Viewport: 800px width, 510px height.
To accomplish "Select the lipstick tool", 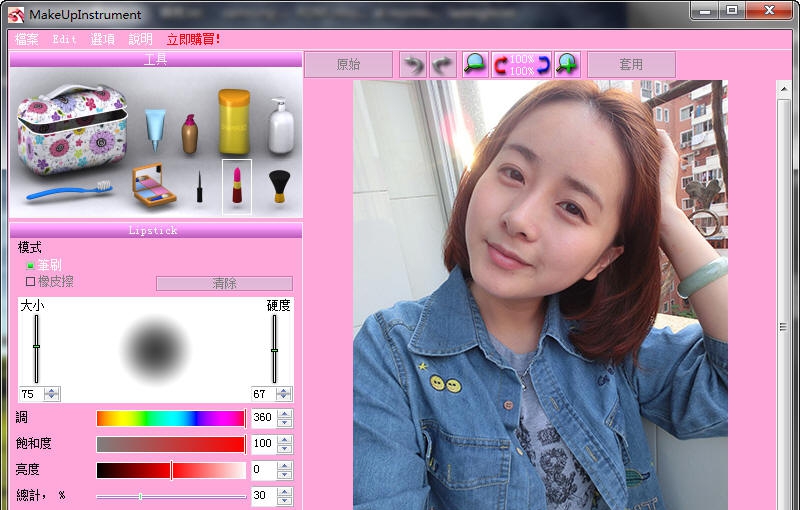I will click(237, 185).
